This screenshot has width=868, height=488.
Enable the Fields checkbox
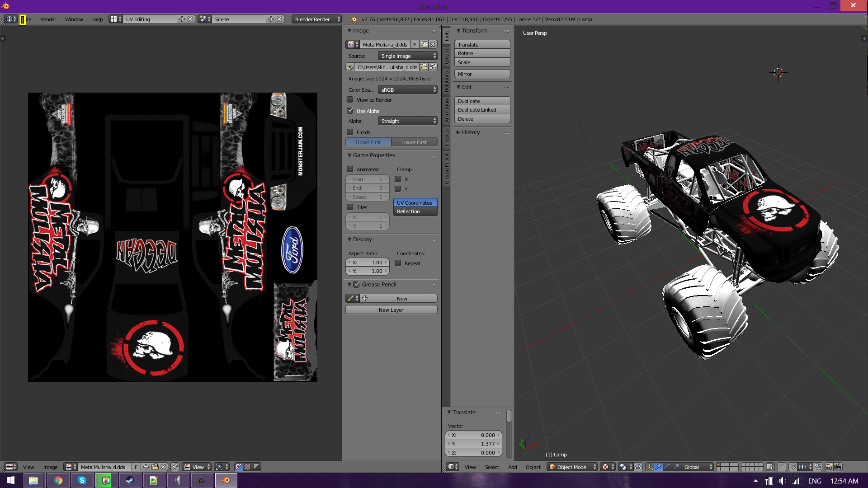click(350, 132)
